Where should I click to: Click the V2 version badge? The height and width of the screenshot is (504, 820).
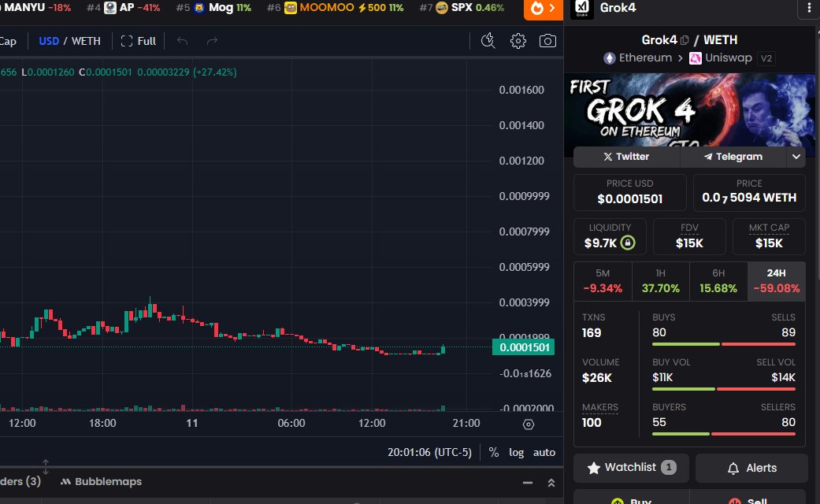pyautogui.click(x=766, y=58)
